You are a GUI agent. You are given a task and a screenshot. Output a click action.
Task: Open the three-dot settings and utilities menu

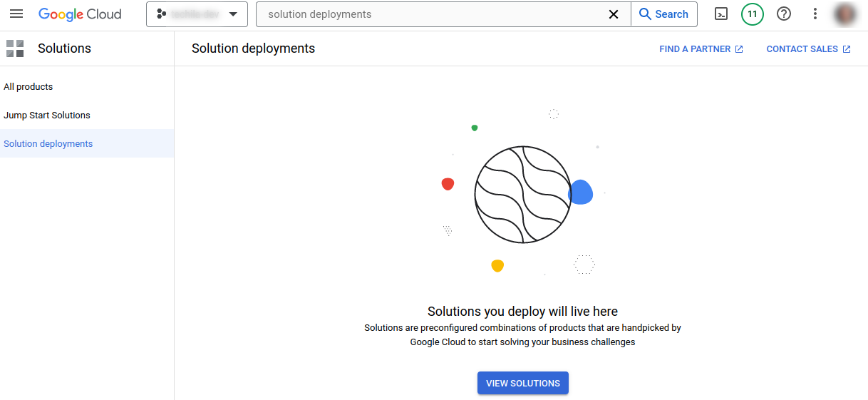(815, 14)
